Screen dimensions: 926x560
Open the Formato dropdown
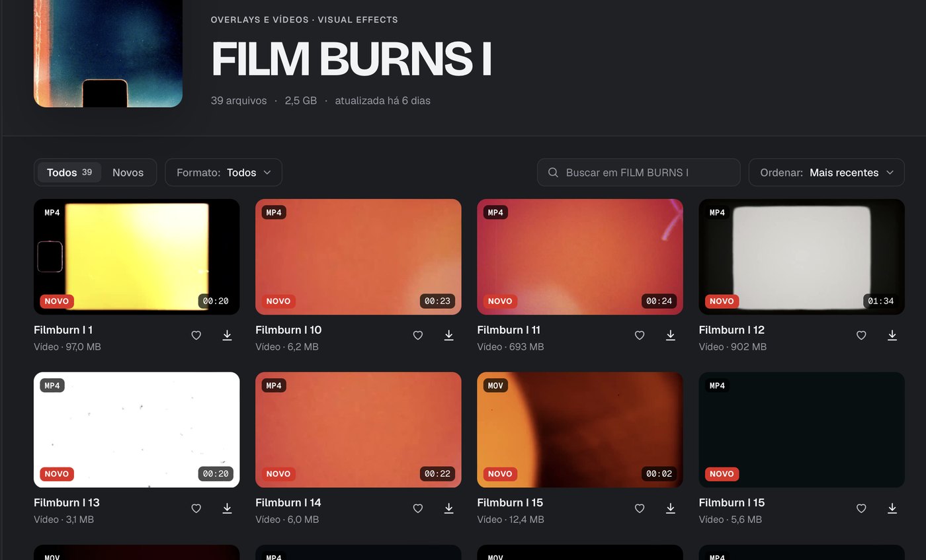[x=224, y=173]
